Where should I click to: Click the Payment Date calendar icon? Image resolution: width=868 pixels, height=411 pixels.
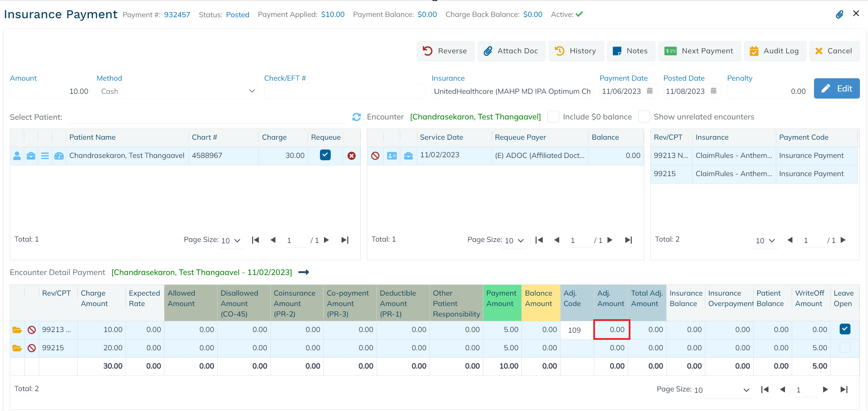tap(650, 91)
